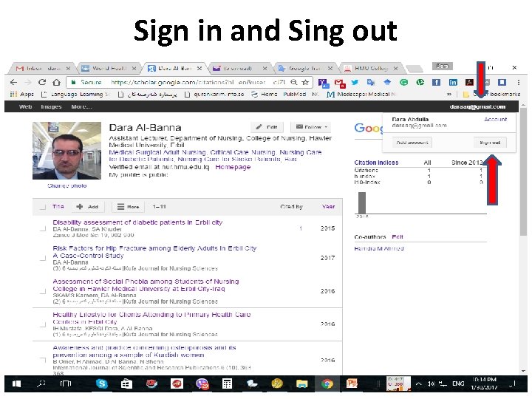Image resolution: width=532 pixels, height=399 pixels.
Task: Check the box for Healthy Lifestyle article
Action: [x=43, y=324]
